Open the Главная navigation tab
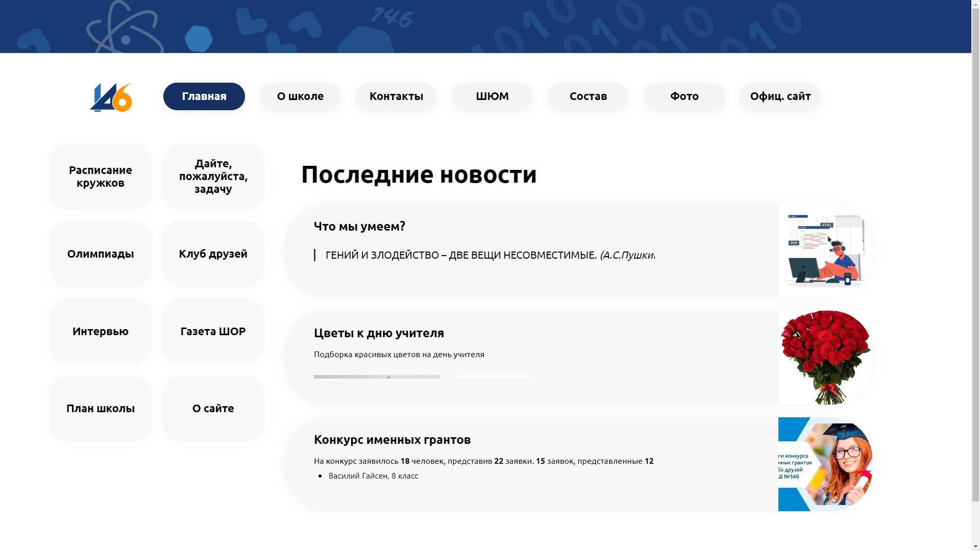 204,96
